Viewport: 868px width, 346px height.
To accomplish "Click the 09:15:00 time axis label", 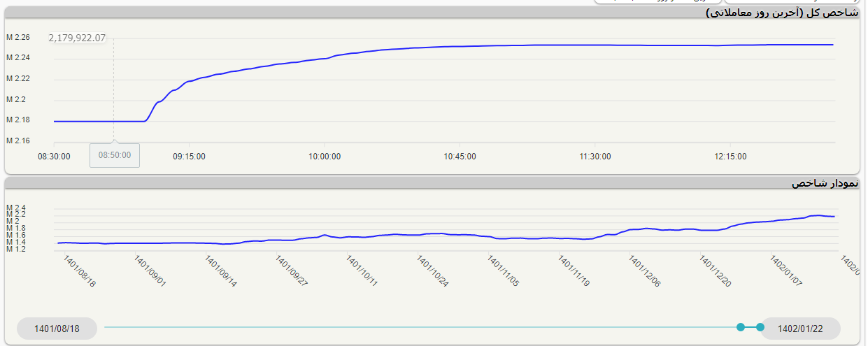I will (x=189, y=157).
